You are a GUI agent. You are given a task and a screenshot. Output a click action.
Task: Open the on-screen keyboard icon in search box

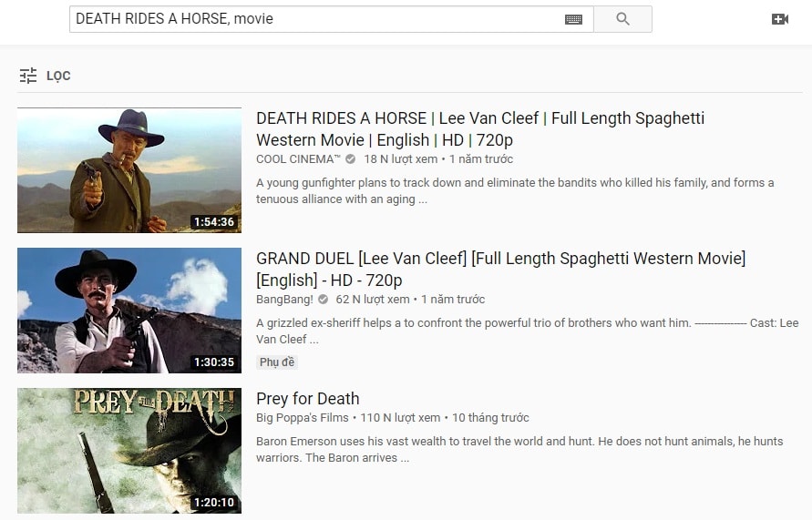pyautogui.click(x=573, y=20)
